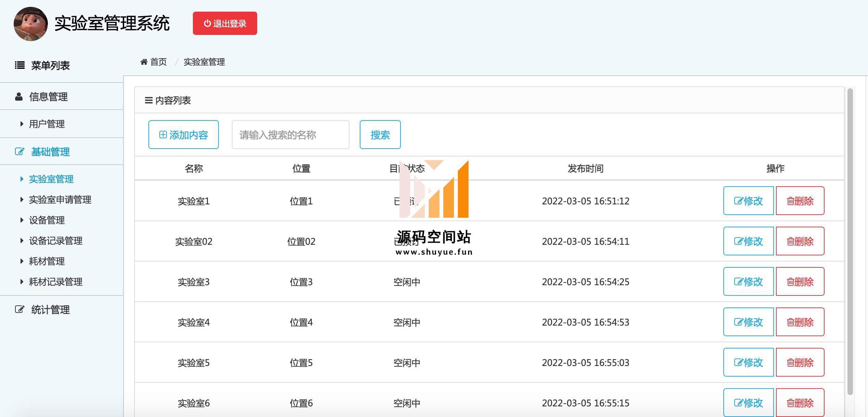Click the 空闲中 status for 实验室3

(407, 282)
